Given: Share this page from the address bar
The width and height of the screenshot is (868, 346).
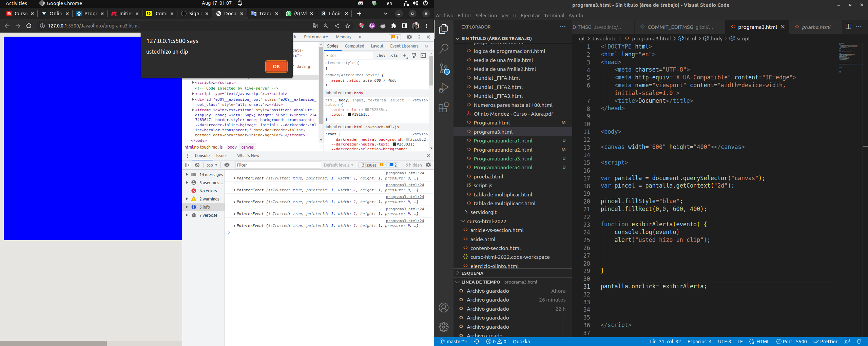Looking at the screenshot, I should click(337, 26).
